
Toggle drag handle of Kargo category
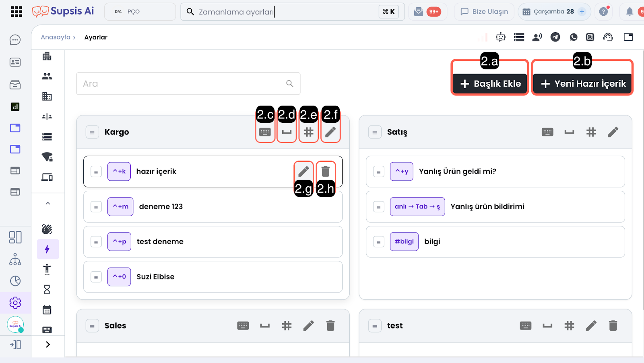(x=92, y=132)
